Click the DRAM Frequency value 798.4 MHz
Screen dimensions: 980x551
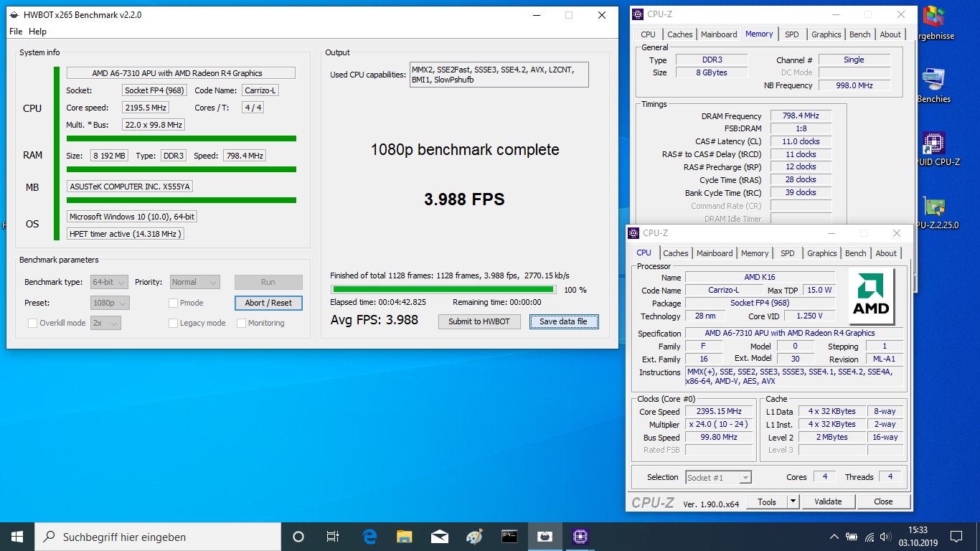pyautogui.click(x=801, y=116)
